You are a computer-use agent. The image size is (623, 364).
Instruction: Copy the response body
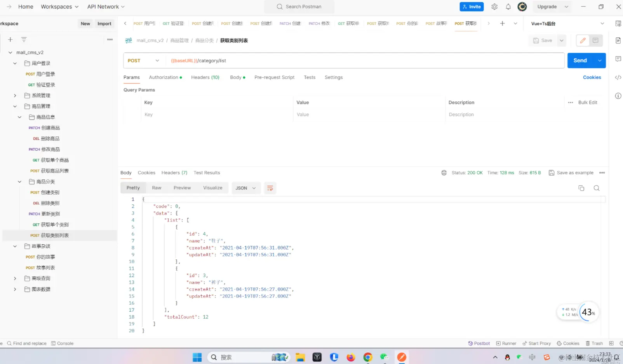coord(581,188)
